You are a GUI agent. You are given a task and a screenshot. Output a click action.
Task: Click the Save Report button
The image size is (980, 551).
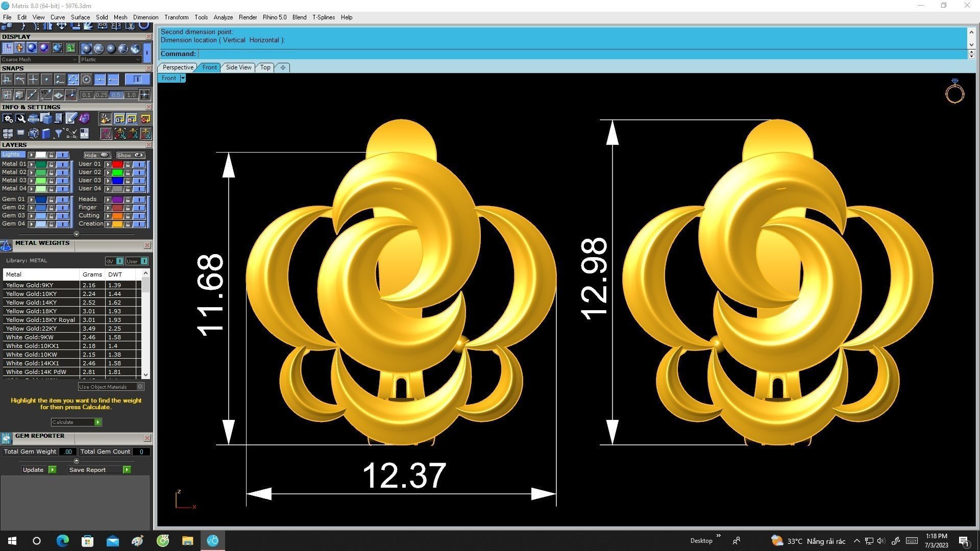point(100,470)
